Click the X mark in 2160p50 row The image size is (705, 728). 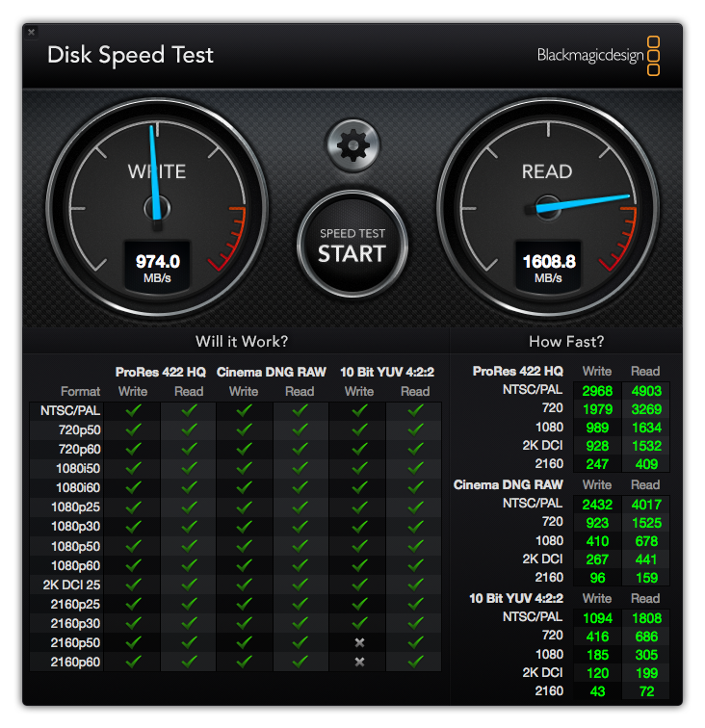[359, 642]
